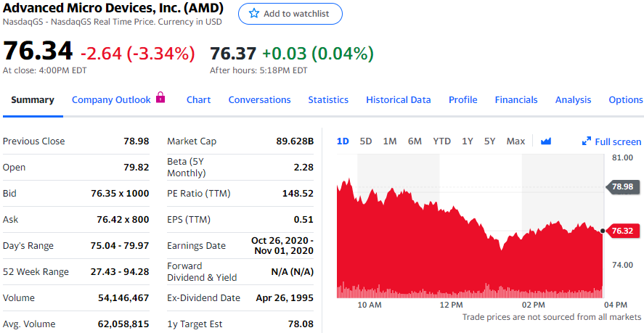
Task: Open the Conversations tab
Action: pyautogui.click(x=259, y=100)
